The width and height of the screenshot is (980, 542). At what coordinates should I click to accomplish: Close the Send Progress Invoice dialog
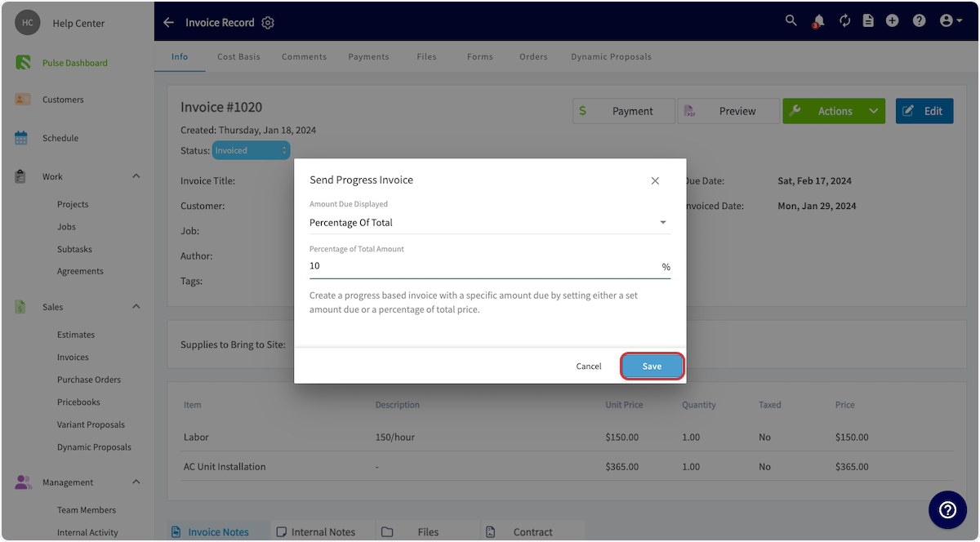(655, 181)
